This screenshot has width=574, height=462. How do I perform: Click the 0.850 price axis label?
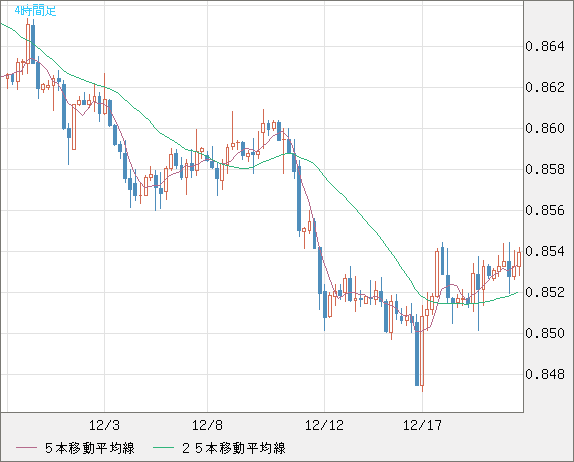pyautogui.click(x=545, y=334)
